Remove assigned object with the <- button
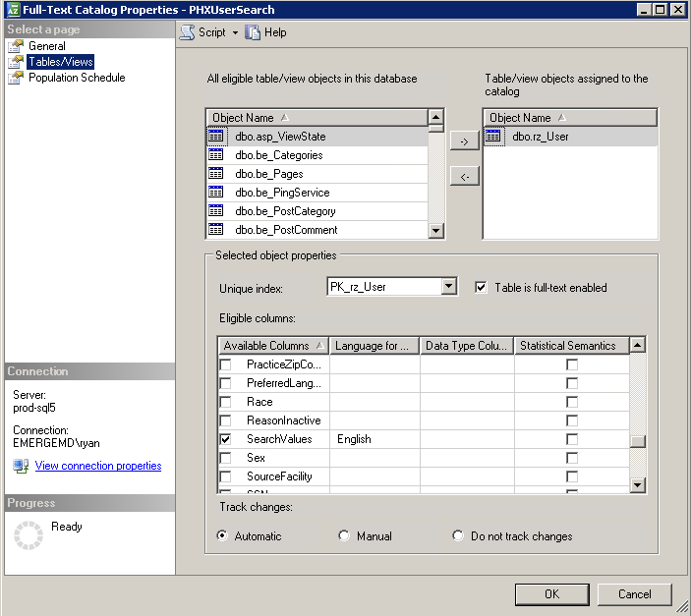Screen dimensions: 691x616 tap(465, 177)
